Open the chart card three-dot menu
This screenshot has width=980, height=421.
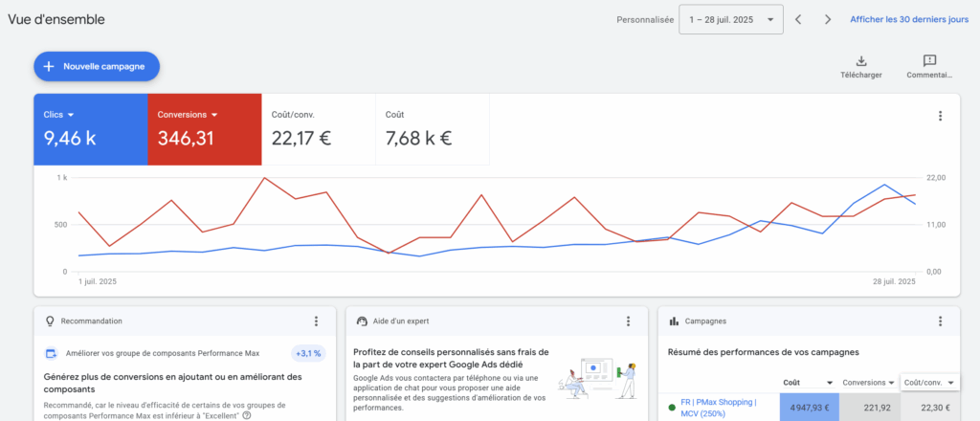click(x=940, y=116)
